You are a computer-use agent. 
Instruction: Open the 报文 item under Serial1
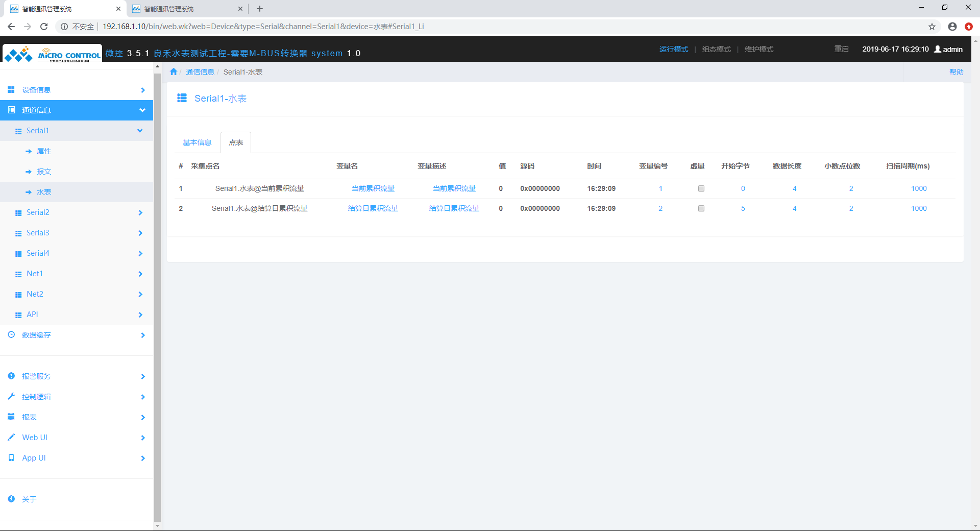[x=44, y=172]
